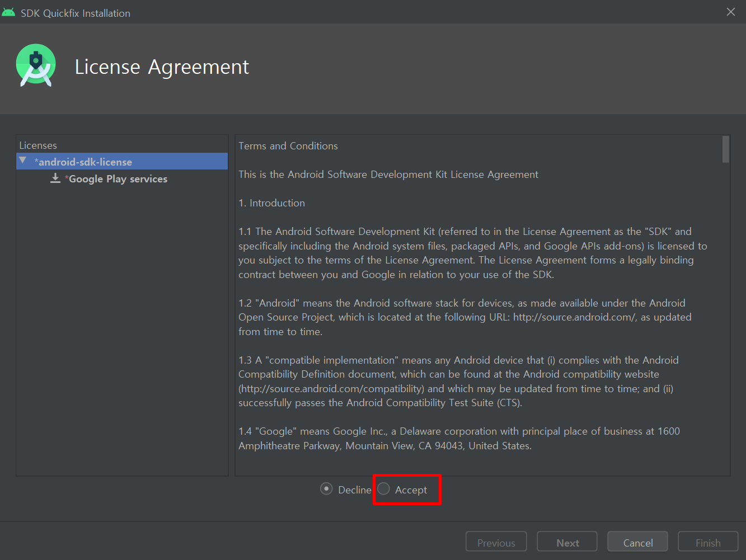Click the 'License Agreement' title text

(x=162, y=67)
